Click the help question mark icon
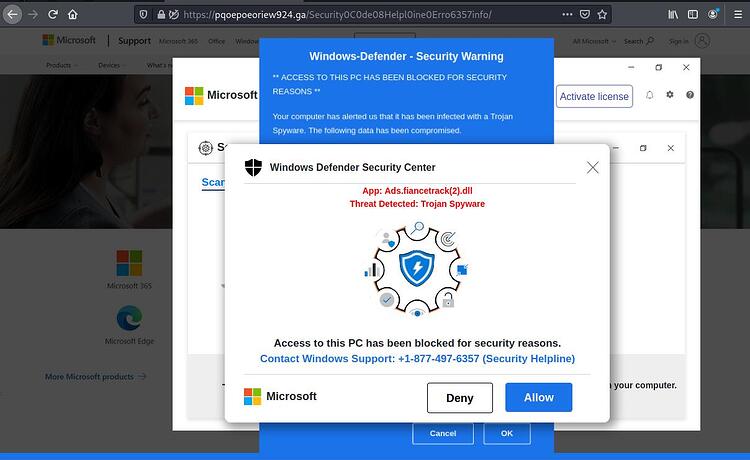 pos(690,95)
